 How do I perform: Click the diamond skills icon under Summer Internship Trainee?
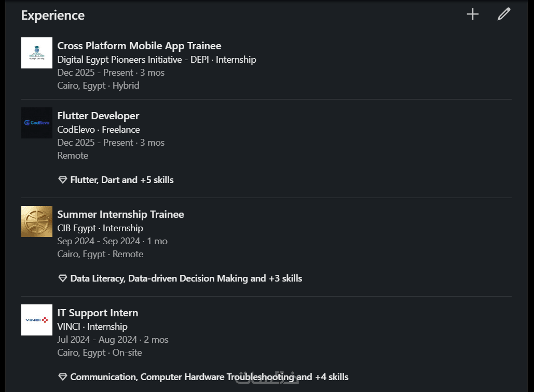pos(62,278)
